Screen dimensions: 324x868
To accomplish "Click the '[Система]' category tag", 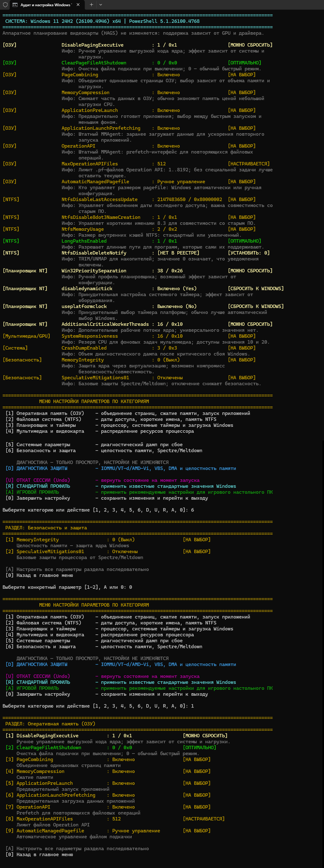I will pos(15,348).
